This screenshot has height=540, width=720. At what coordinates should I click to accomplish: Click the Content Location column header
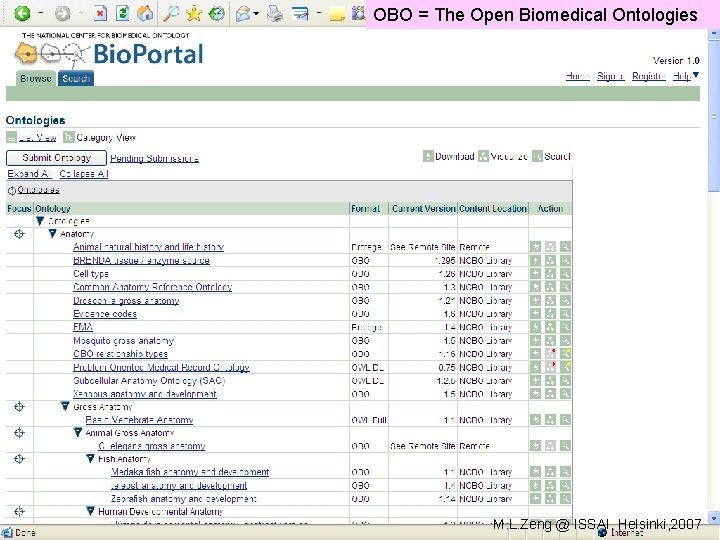(x=493, y=208)
